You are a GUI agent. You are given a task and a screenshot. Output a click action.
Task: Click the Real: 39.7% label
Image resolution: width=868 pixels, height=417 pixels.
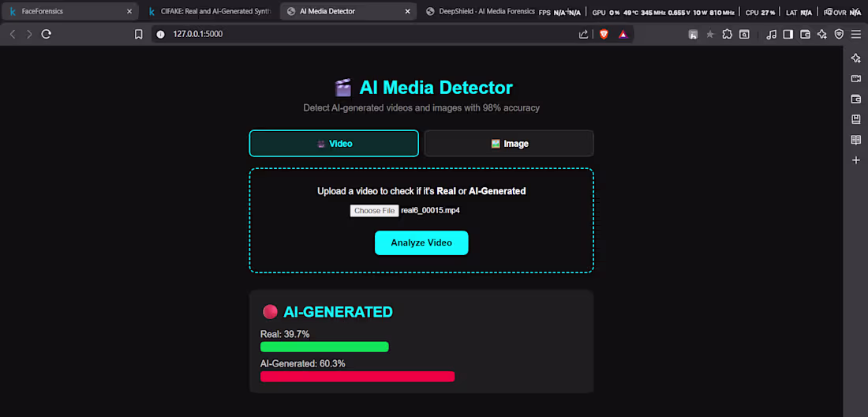(x=285, y=334)
